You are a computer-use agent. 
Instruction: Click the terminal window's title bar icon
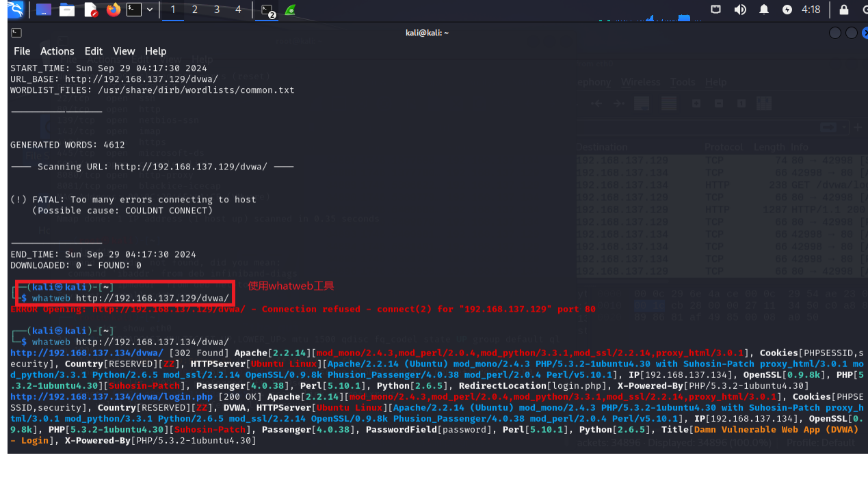point(16,33)
